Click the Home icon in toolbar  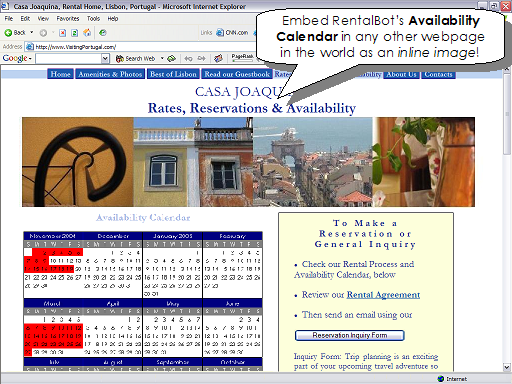pos(87,32)
